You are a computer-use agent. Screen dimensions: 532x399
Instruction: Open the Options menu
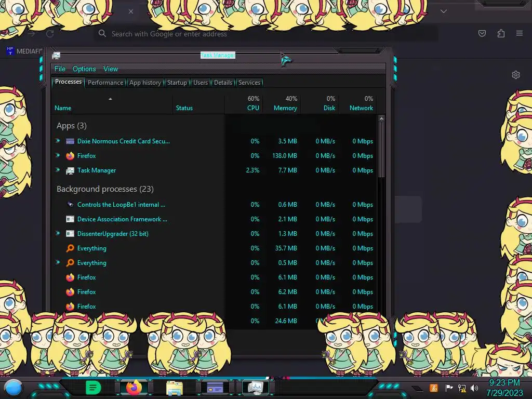84,69
